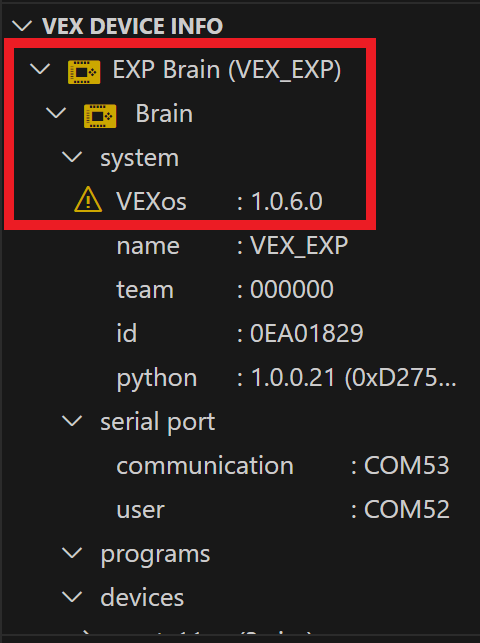Click the devices label
The height and width of the screenshot is (643, 480).
pyautogui.click(x=142, y=597)
